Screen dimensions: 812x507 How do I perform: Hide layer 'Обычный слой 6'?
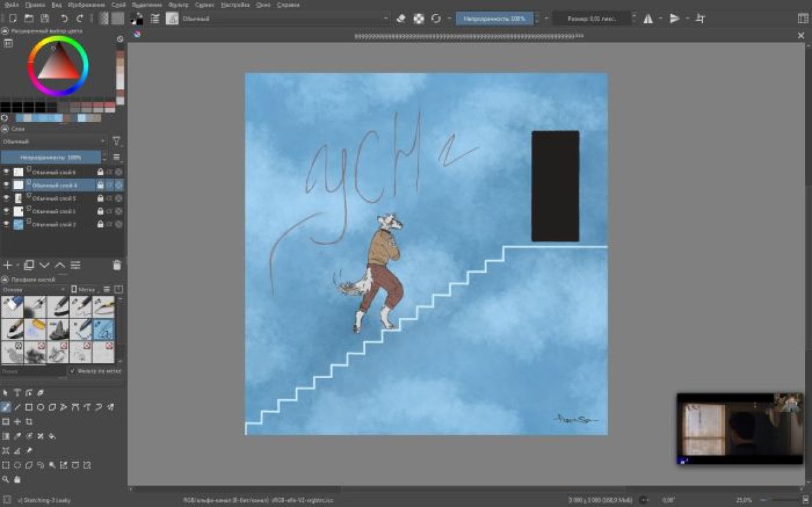(x=6, y=172)
